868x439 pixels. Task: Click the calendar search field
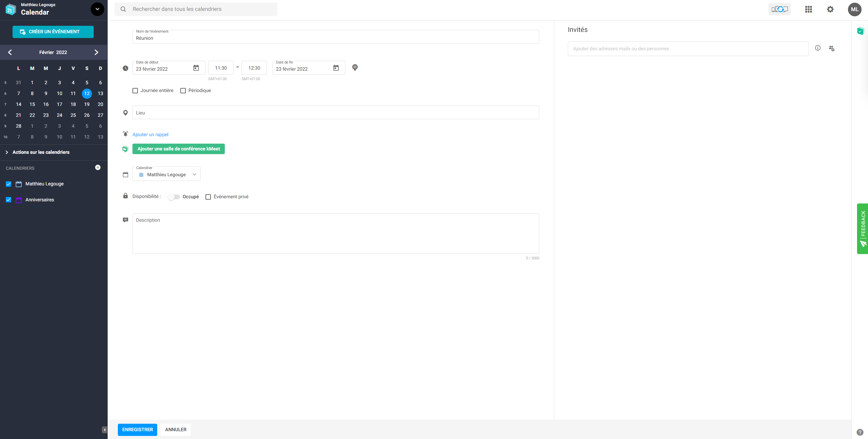click(196, 9)
